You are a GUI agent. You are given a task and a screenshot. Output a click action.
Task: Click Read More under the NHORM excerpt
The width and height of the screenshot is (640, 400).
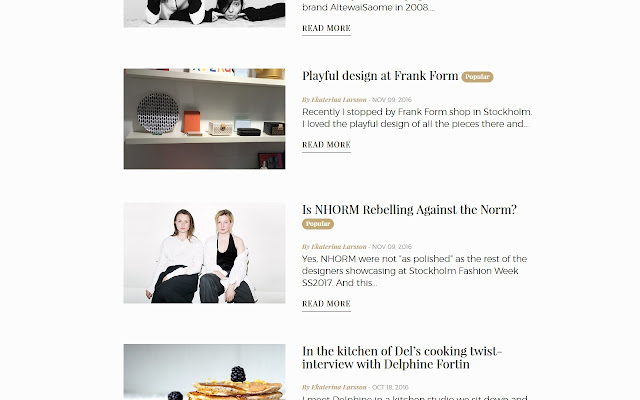326,304
